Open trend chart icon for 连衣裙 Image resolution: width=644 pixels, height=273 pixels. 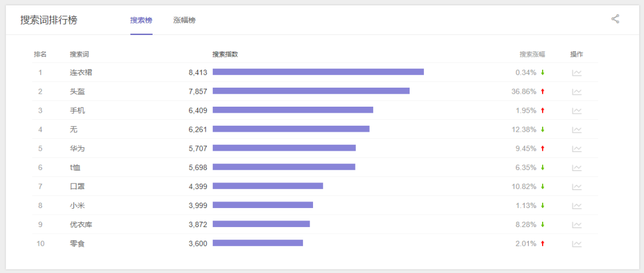(577, 73)
